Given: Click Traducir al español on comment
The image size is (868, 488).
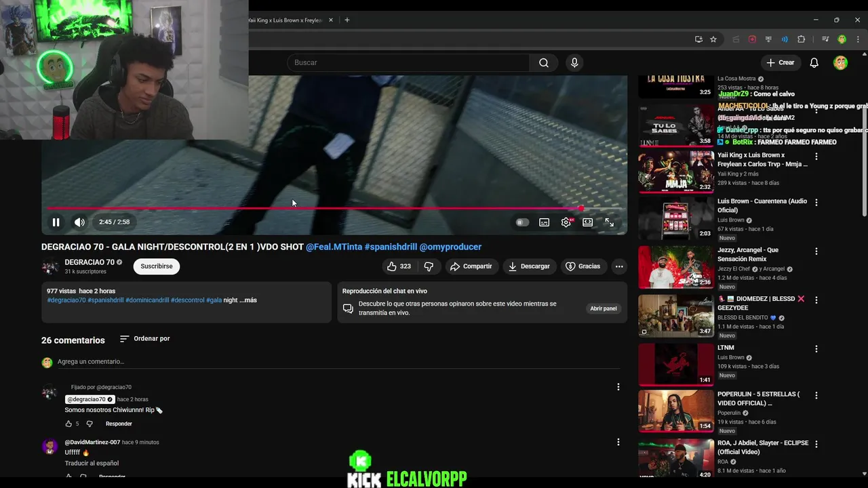Looking at the screenshot, I should tap(92, 464).
